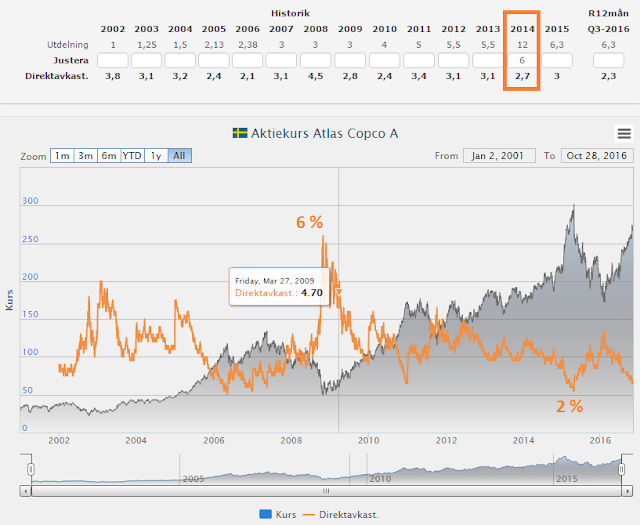Click the Q3-2016 Direktavkast. value 2,3
The image size is (640, 525).
[x=609, y=76]
